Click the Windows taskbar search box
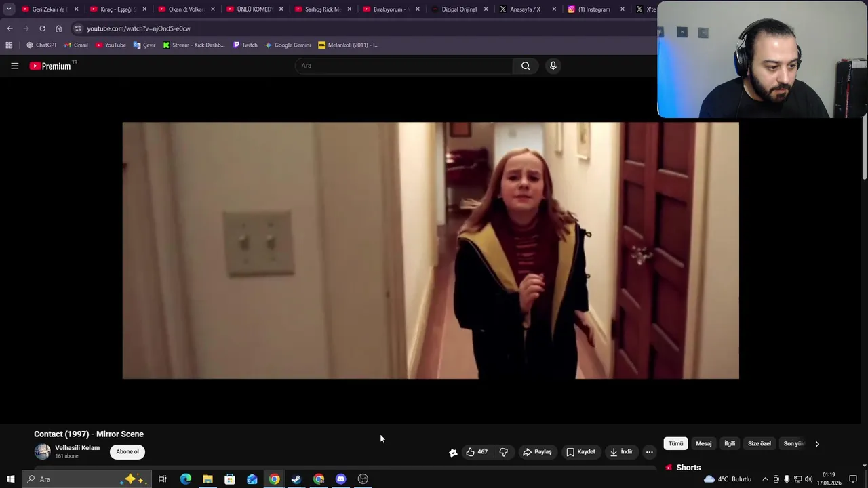The height and width of the screenshot is (488, 868). (x=87, y=479)
